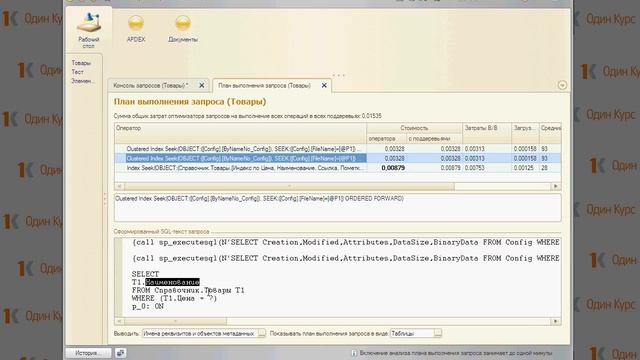Click the оператора cost subheader
This screenshot has height=360, width=640.
click(387, 138)
